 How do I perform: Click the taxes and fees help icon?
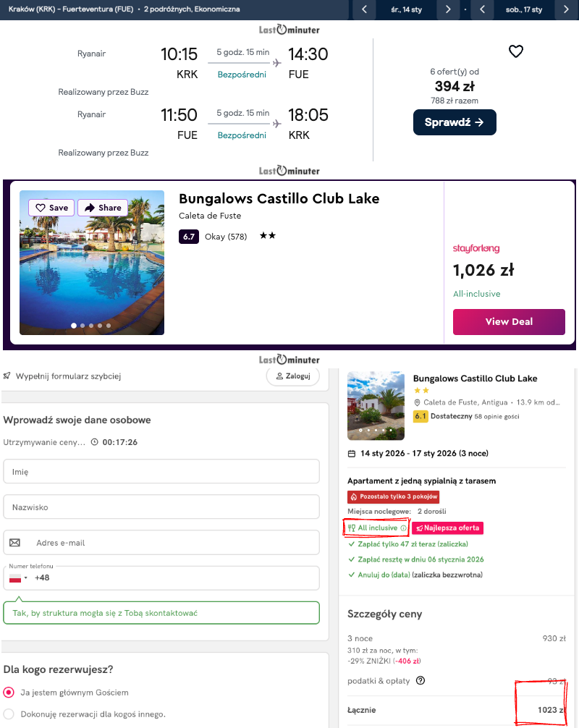(x=420, y=680)
